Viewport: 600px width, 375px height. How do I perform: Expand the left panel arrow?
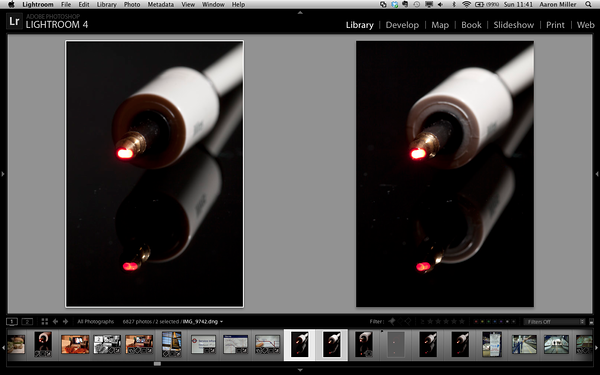(x=3, y=174)
